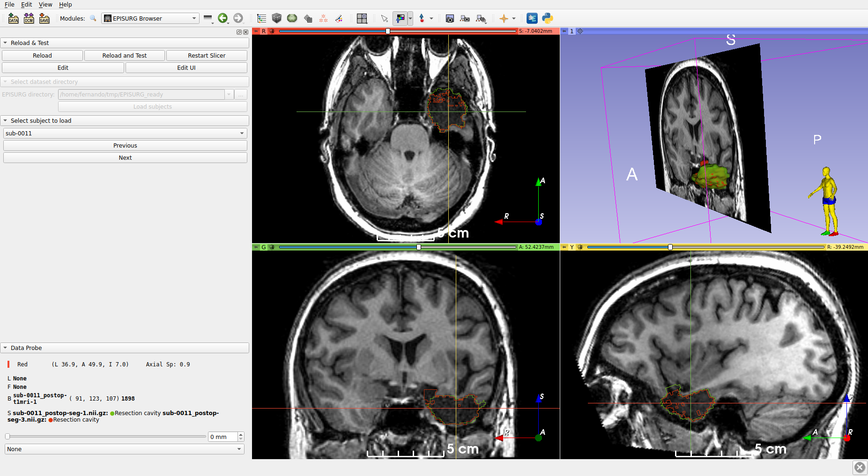This screenshot has width=868, height=476.
Task: Open the view layout selector icon
Action: pyautogui.click(x=362, y=18)
